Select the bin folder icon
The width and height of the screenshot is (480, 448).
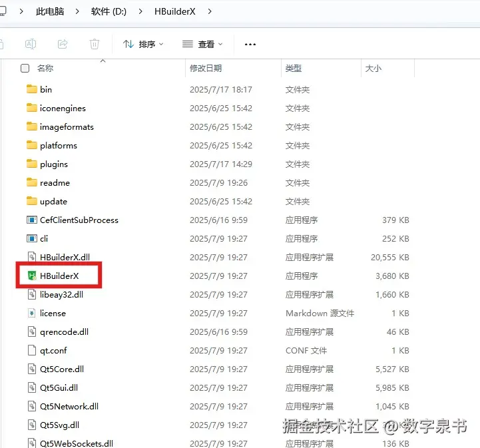tap(31, 89)
